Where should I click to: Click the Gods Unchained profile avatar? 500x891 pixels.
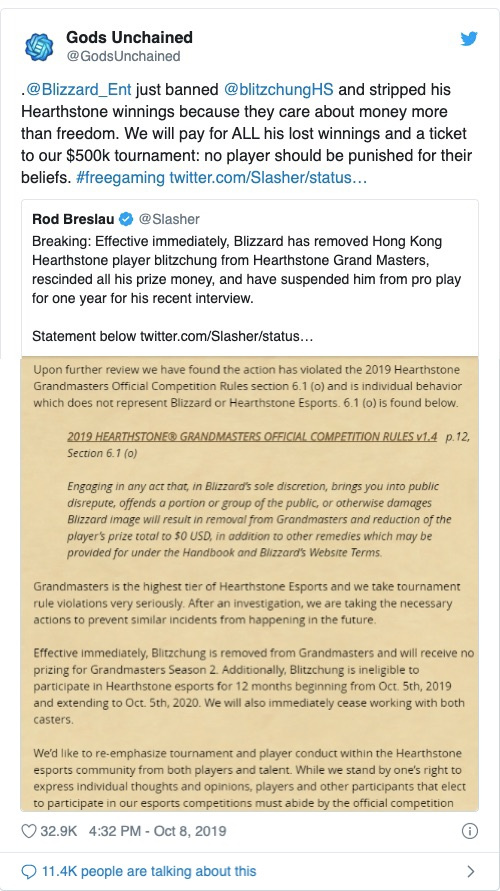tap(39, 47)
